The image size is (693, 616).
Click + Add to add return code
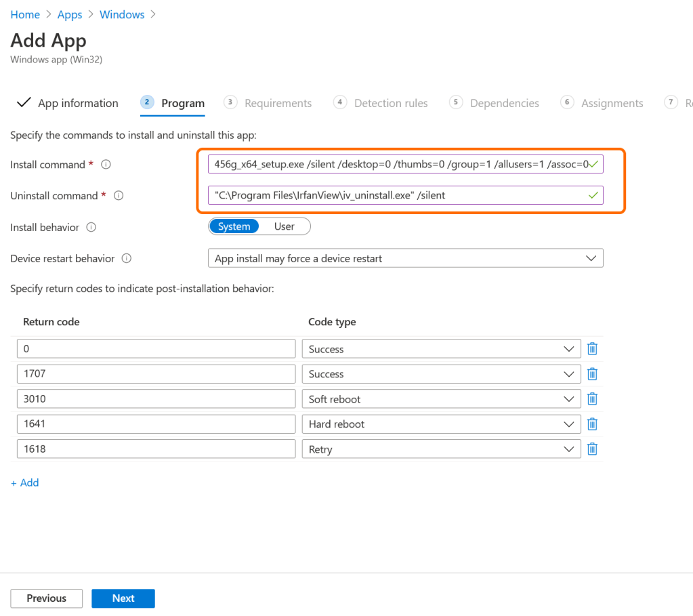click(25, 482)
